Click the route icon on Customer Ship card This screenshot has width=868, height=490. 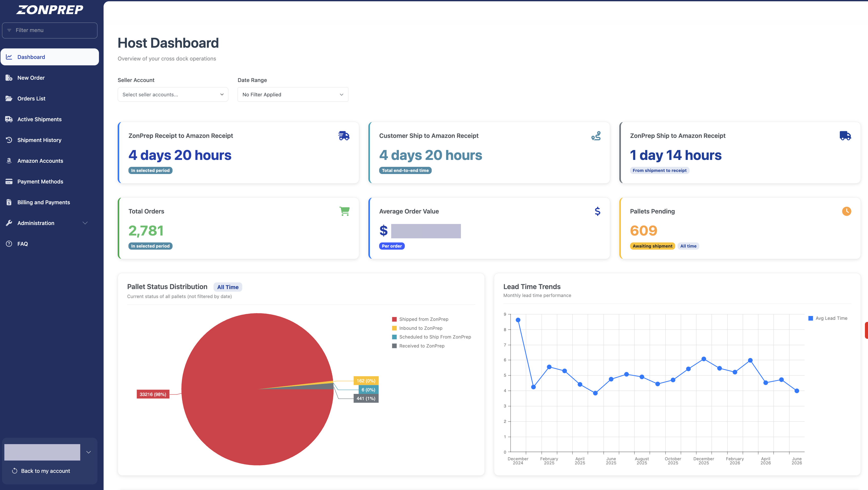coord(596,136)
